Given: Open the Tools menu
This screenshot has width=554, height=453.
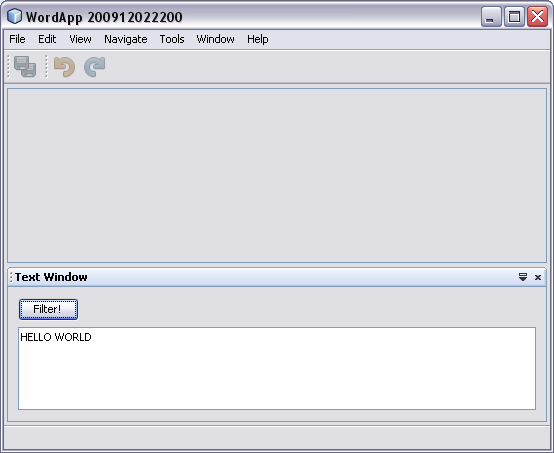Looking at the screenshot, I should pyautogui.click(x=172, y=39).
